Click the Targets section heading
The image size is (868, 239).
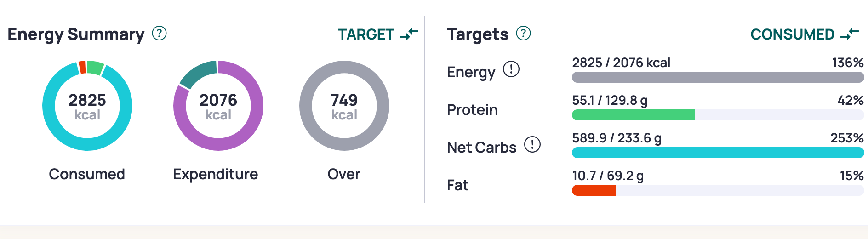(x=477, y=34)
